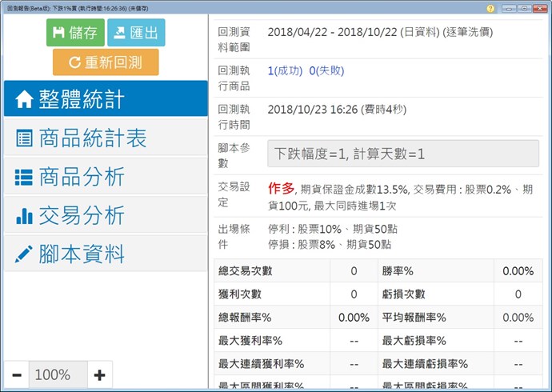552x392 pixels.
Task: Open the 整體統計 overview tab
Action: 106,99
